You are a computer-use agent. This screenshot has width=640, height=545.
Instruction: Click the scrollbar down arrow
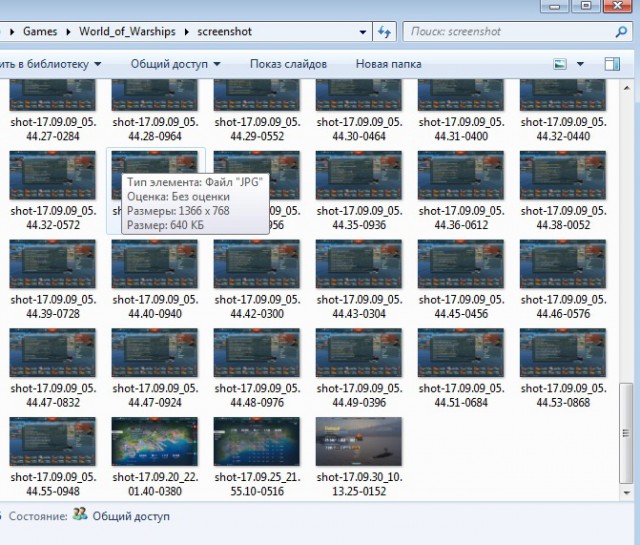pyautogui.click(x=627, y=493)
